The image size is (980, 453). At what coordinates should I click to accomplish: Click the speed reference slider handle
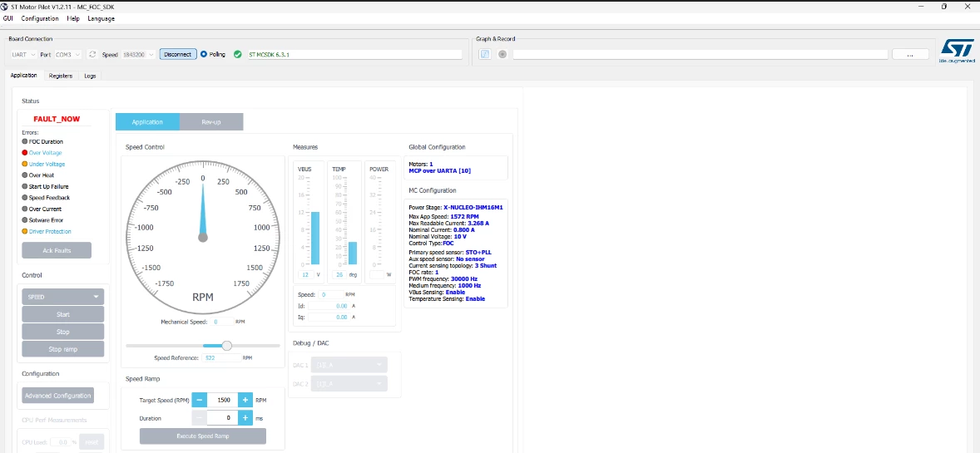click(227, 346)
